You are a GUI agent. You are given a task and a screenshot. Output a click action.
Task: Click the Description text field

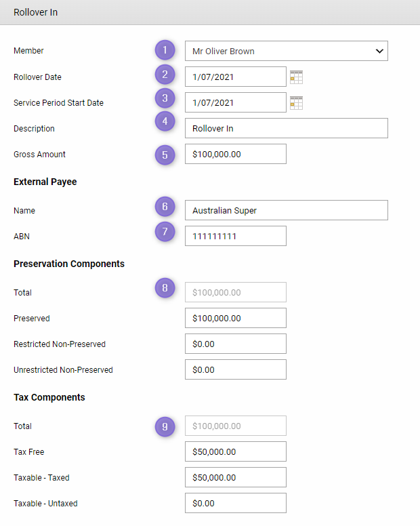tap(286, 128)
